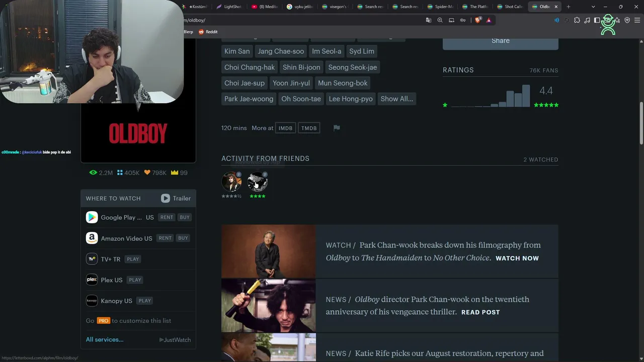644x362 pixels.
Task: Click PLAY for Kanopy US
Action: [145, 301]
